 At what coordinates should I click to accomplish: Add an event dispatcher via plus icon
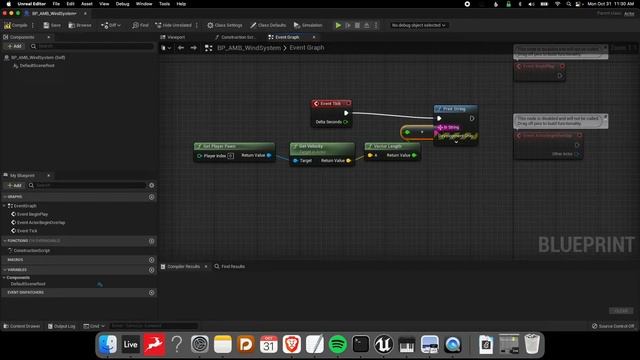(x=151, y=293)
